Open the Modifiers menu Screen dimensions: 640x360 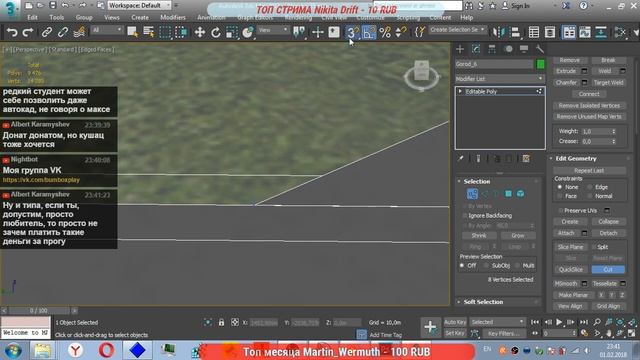pos(173,18)
